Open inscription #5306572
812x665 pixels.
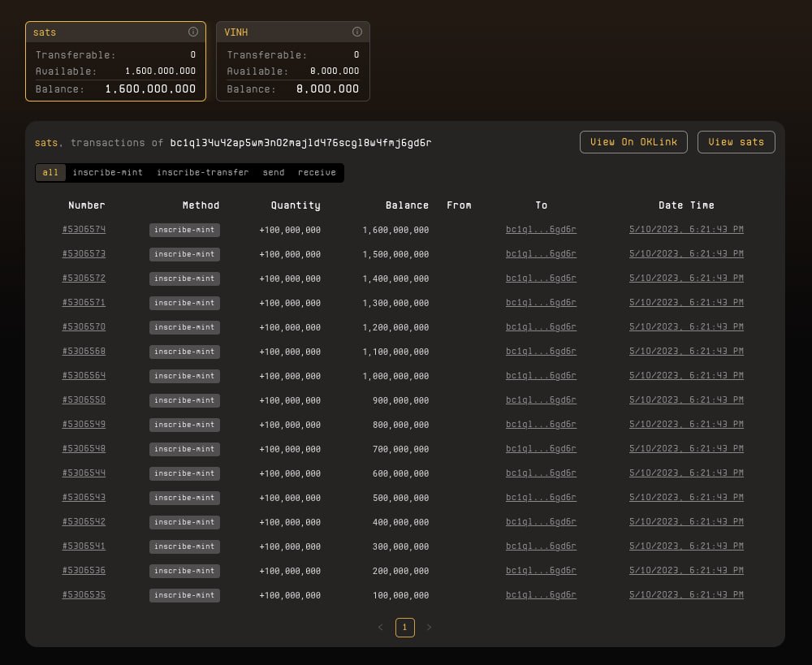(x=84, y=278)
